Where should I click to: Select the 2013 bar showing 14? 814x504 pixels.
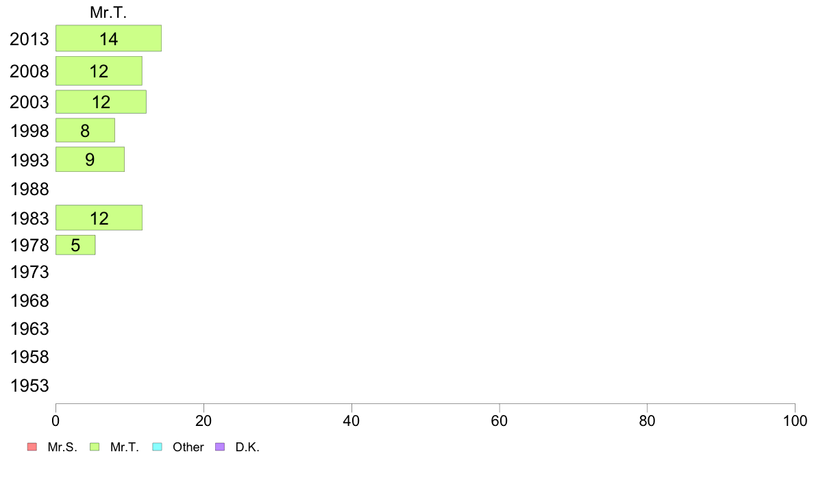click(x=108, y=38)
